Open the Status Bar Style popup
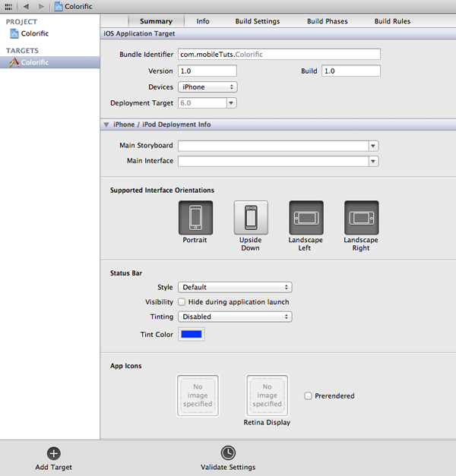The width and height of the screenshot is (456, 476). coord(235,287)
